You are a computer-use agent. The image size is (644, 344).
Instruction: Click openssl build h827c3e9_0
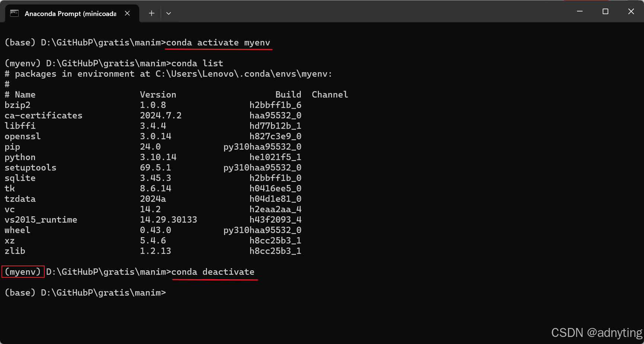(275, 136)
